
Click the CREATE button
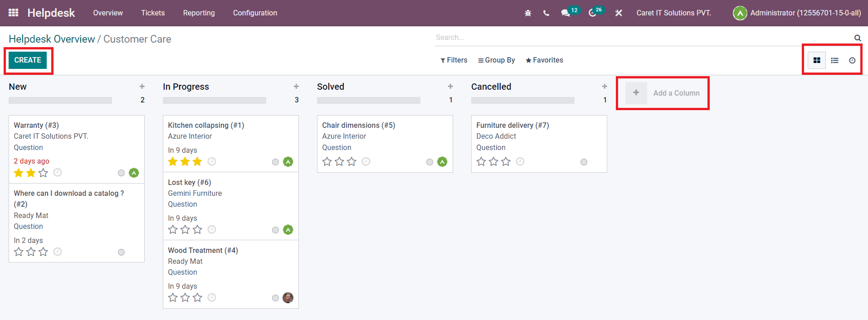28,60
